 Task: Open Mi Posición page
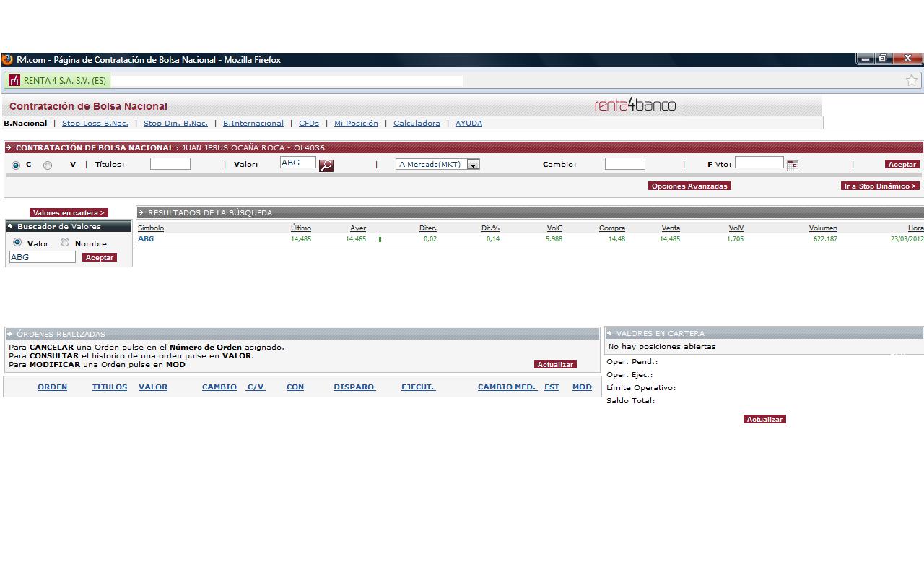point(356,124)
